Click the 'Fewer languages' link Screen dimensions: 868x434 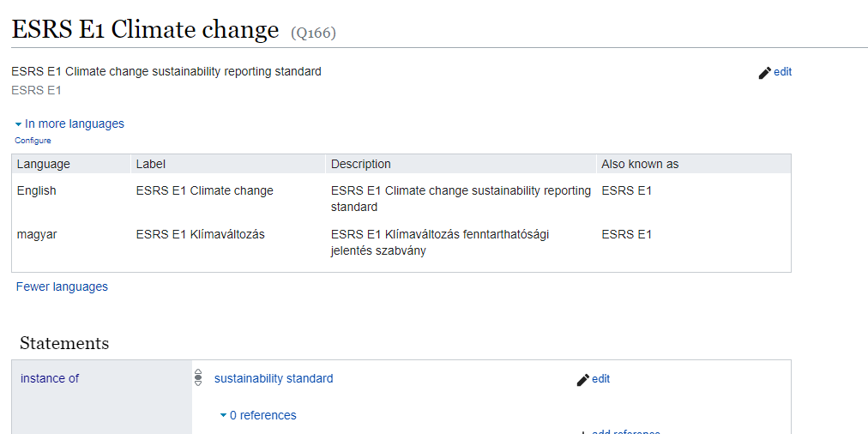62,286
